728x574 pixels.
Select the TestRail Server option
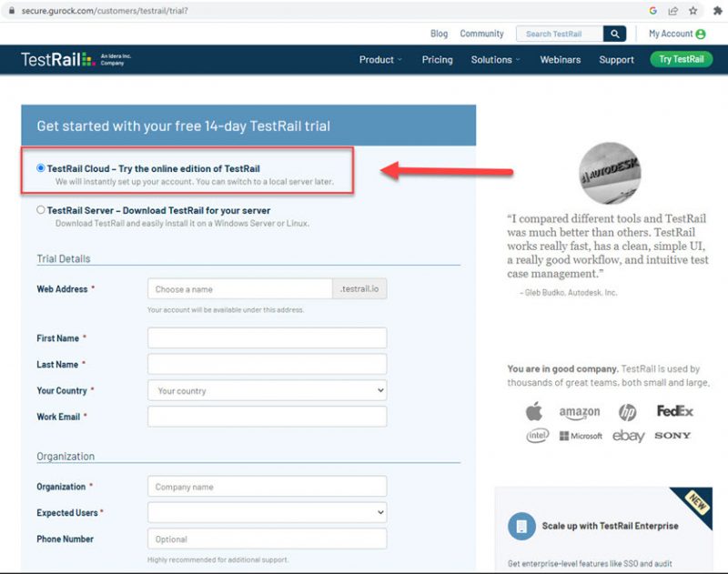40,209
